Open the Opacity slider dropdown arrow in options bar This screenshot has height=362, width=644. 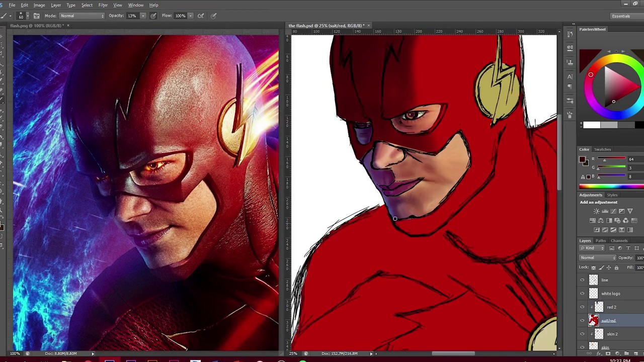click(143, 16)
